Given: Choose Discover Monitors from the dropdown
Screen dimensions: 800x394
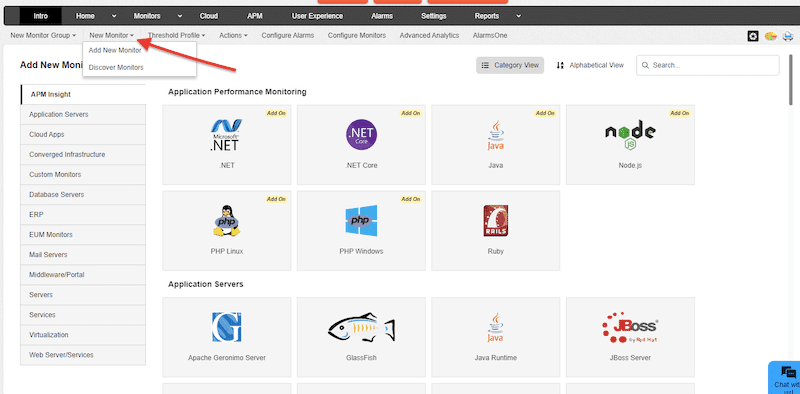Looking at the screenshot, I should tap(116, 67).
